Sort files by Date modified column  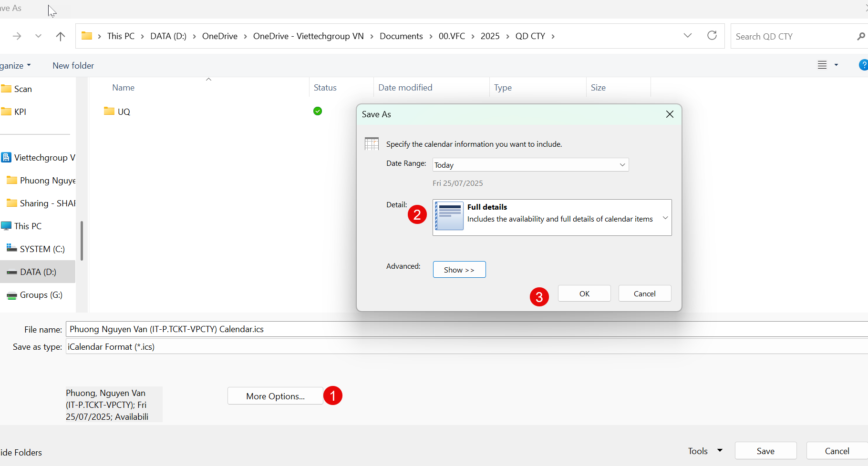point(405,88)
